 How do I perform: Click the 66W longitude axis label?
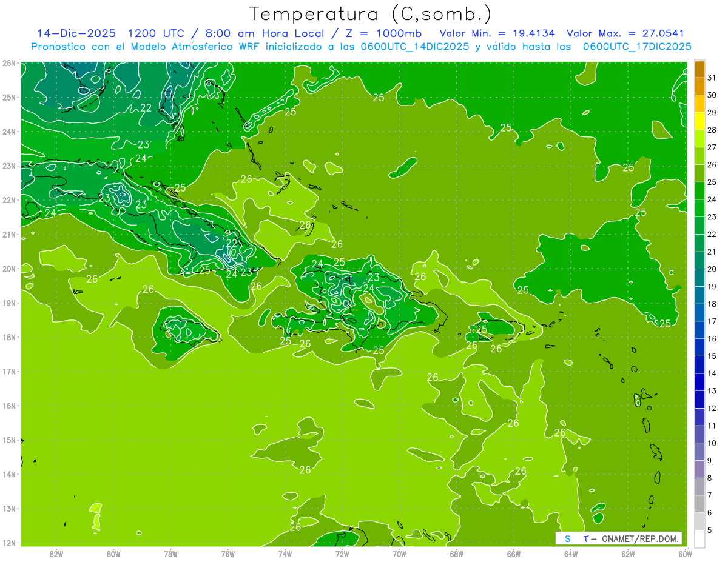(x=514, y=554)
